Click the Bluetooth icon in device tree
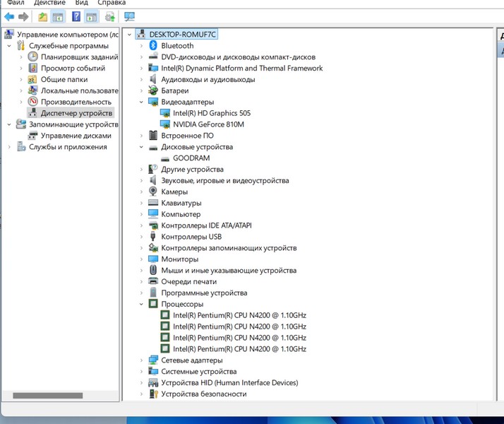 (x=153, y=46)
